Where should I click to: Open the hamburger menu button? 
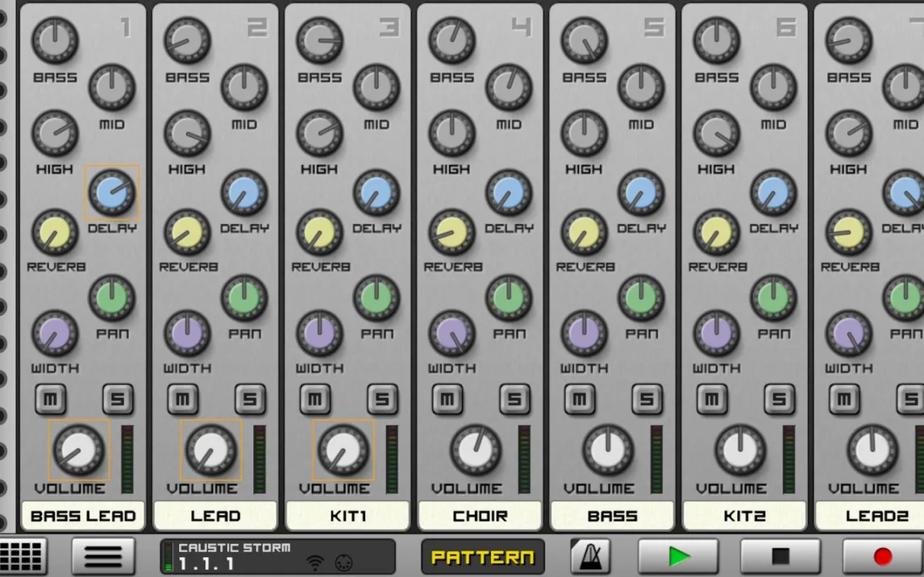click(x=102, y=556)
